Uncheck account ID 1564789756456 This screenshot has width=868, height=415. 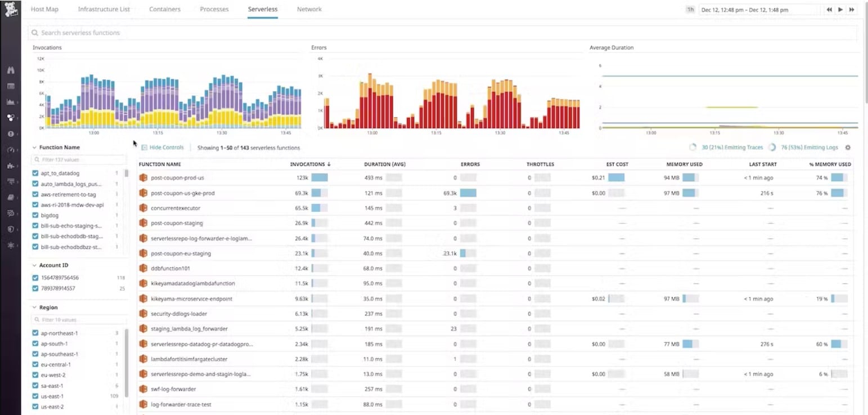coord(35,278)
